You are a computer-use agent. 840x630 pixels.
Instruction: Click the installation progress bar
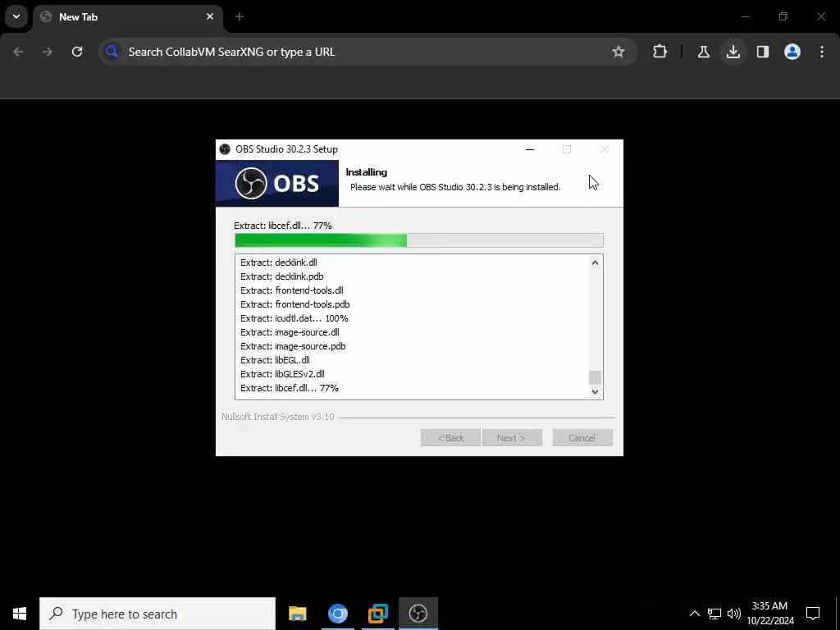419,240
